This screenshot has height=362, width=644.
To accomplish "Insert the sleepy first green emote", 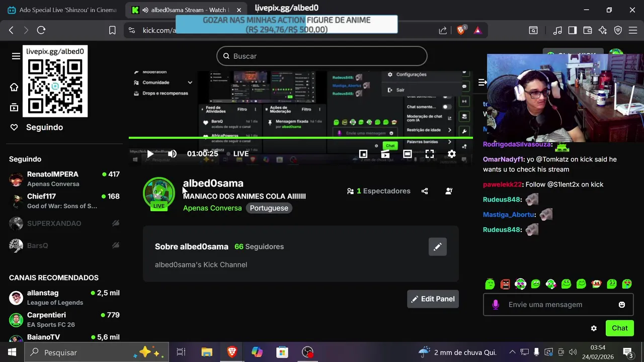I will click(x=490, y=284).
